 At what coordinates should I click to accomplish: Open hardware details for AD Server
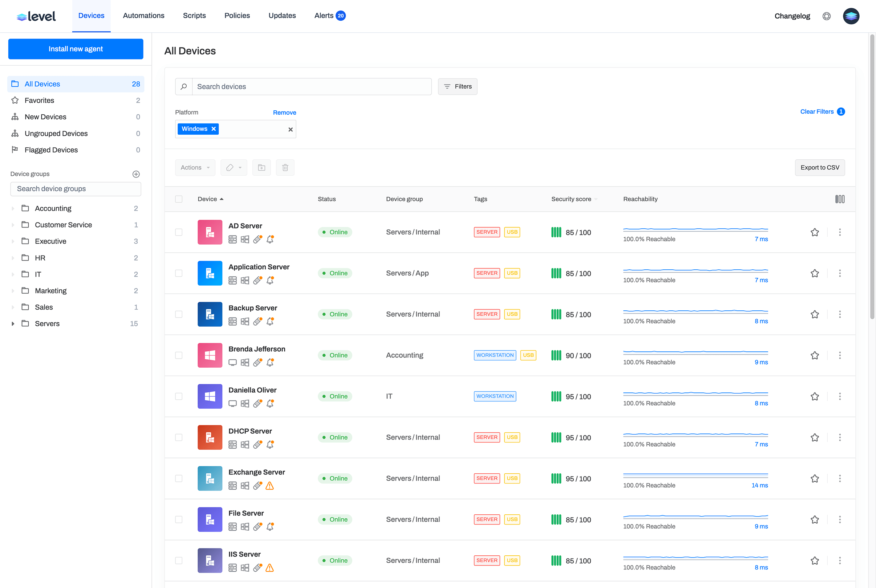click(x=232, y=239)
